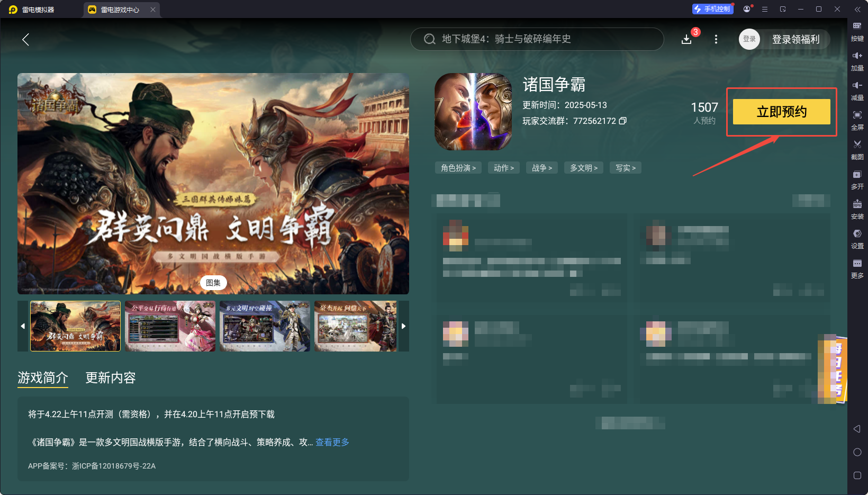
Task: Open the 图集 gallery button
Action: [213, 283]
